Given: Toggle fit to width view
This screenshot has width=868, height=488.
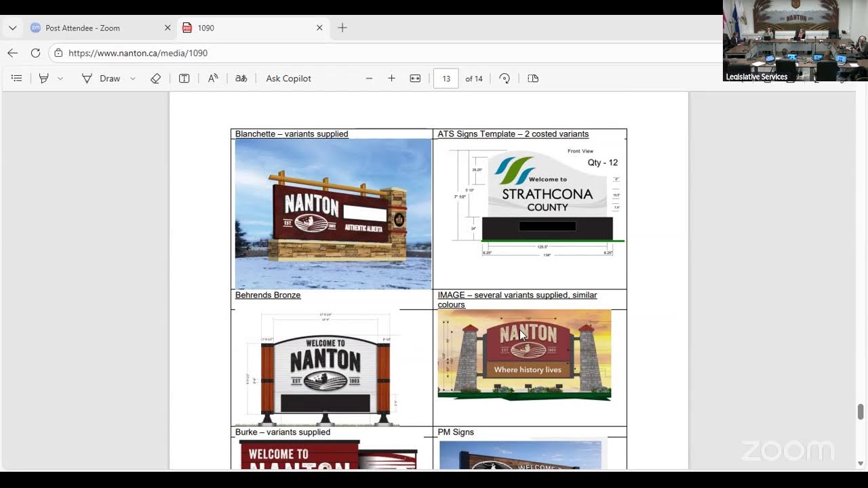Looking at the screenshot, I should [415, 79].
